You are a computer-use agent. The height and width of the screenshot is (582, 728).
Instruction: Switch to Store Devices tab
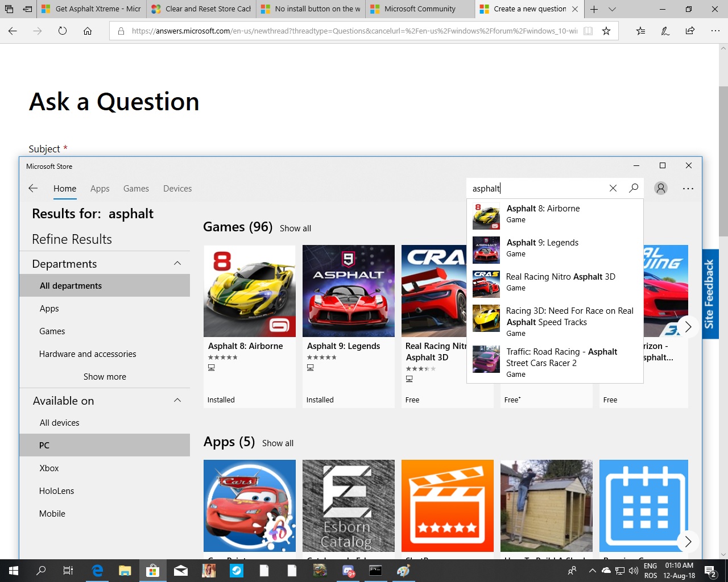click(x=177, y=189)
